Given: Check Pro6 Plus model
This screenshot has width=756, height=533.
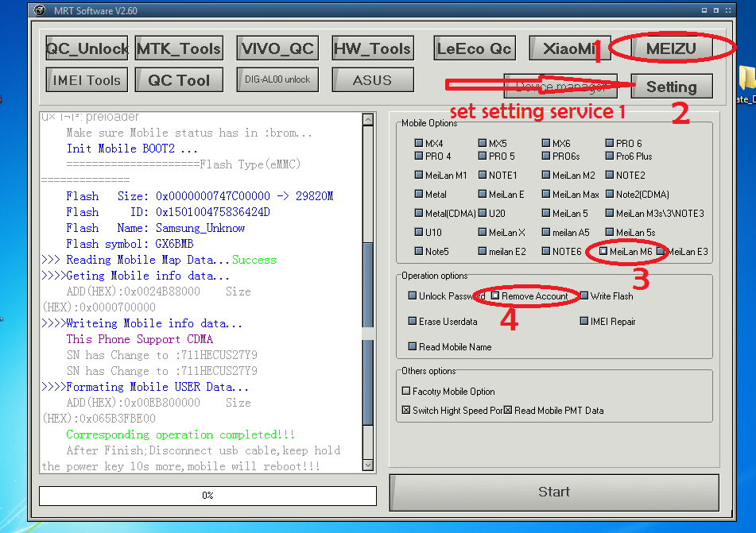Looking at the screenshot, I should pyautogui.click(x=610, y=156).
